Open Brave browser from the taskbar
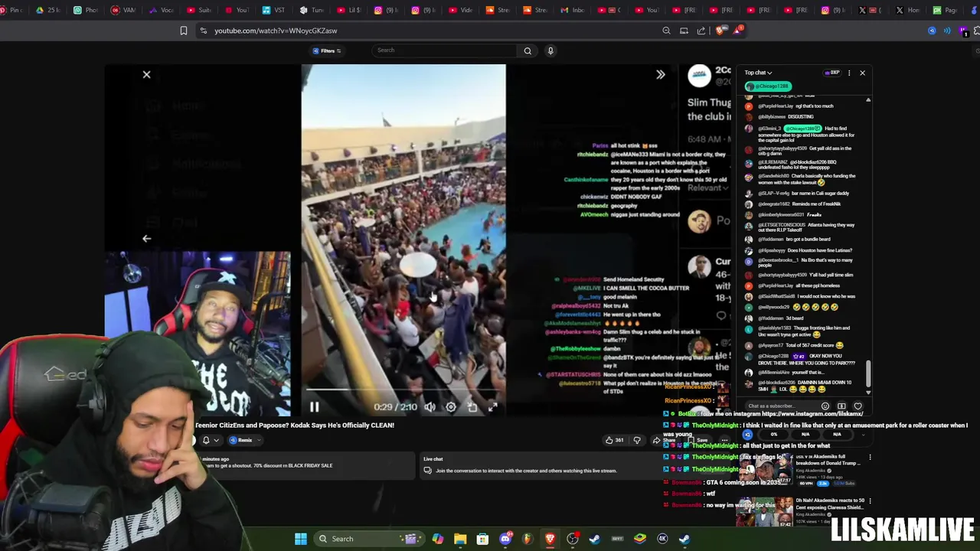Screen dimensions: 980x551 (550, 539)
